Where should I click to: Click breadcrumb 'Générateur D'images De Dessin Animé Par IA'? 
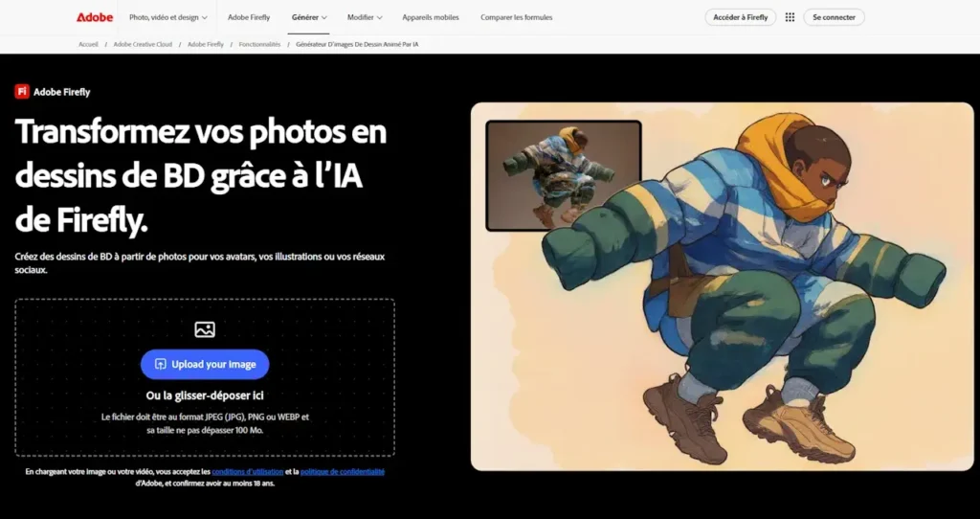point(357,44)
